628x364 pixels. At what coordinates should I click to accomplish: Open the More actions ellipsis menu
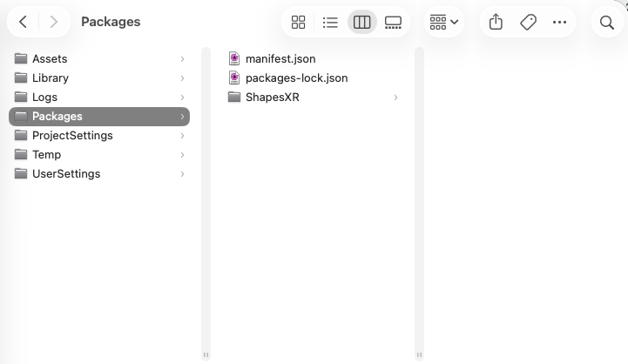559,23
